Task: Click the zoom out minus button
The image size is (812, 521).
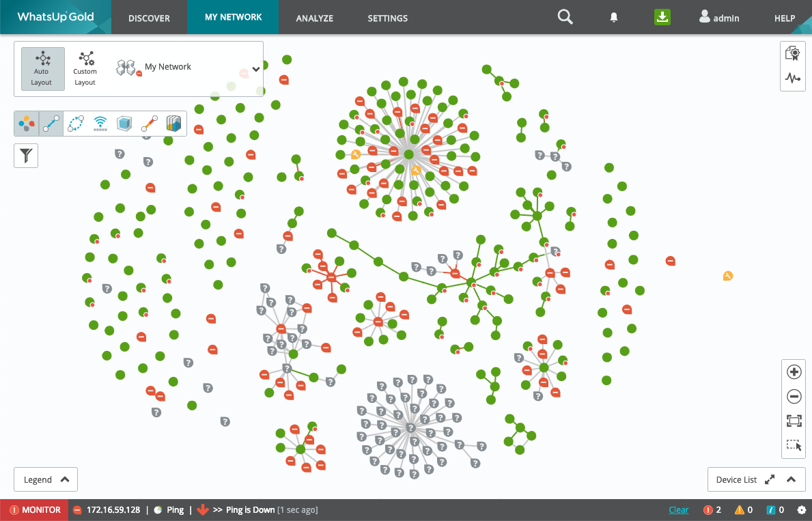Action: point(794,397)
